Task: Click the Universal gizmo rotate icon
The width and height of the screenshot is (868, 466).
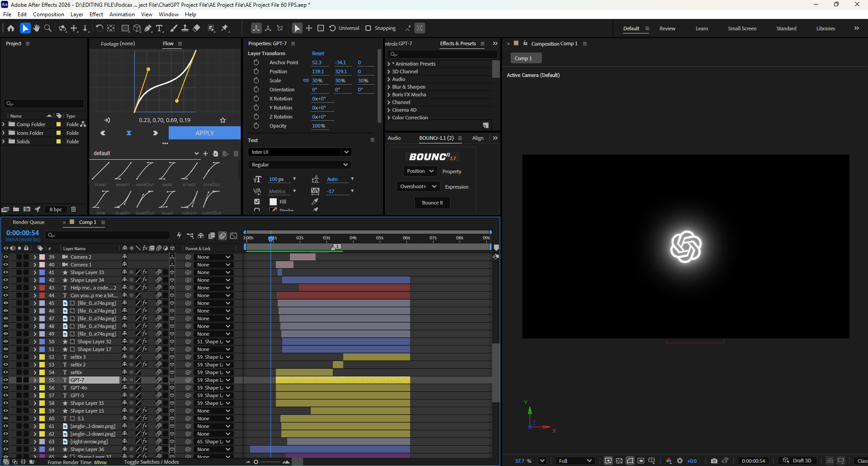Action: (x=332, y=28)
